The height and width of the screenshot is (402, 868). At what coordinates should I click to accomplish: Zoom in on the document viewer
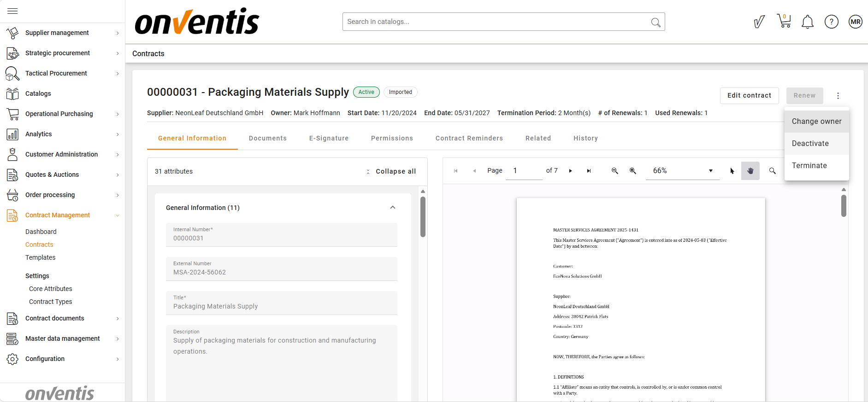coord(633,171)
